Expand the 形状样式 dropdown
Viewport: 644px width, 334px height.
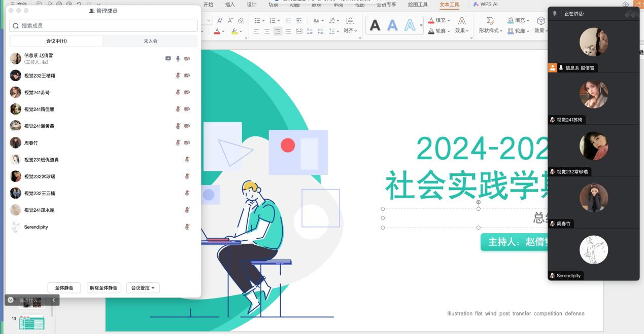[x=490, y=31]
